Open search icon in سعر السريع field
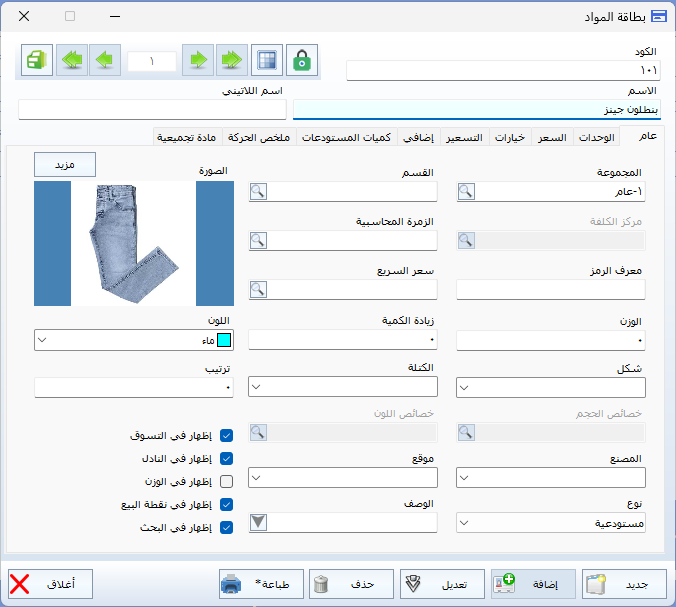Image resolution: width=676 pixels, height=607 pixels. coord(258,289)
